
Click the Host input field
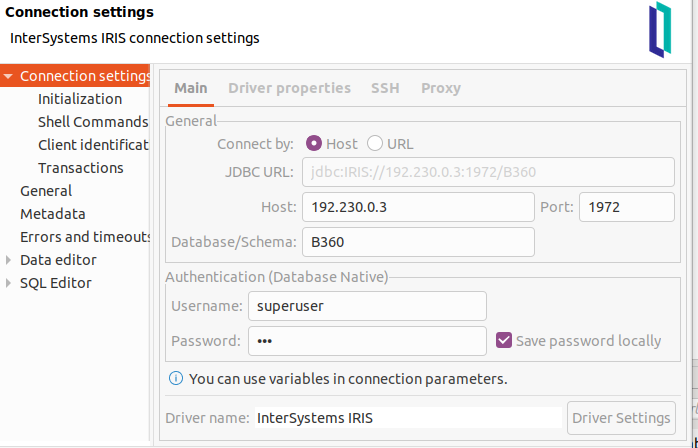point(418,207)
